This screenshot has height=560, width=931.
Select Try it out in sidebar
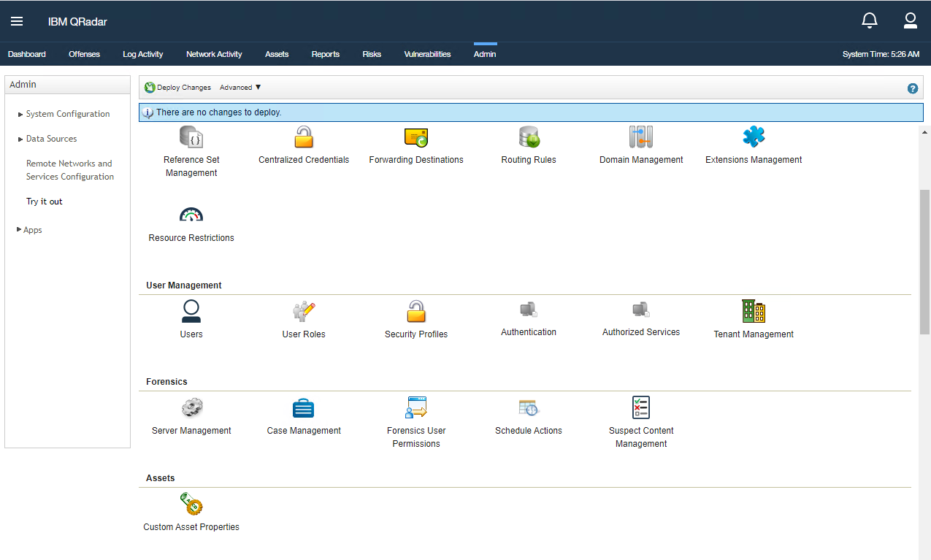(45, 202)
